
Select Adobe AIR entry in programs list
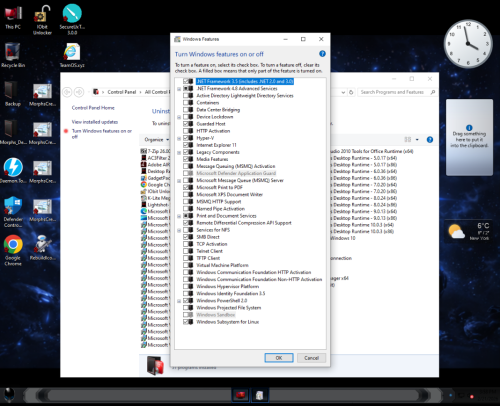point(155,165)
